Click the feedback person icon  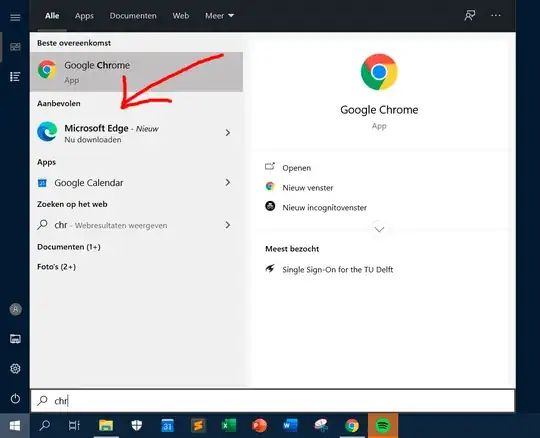(x=470, y=15)
